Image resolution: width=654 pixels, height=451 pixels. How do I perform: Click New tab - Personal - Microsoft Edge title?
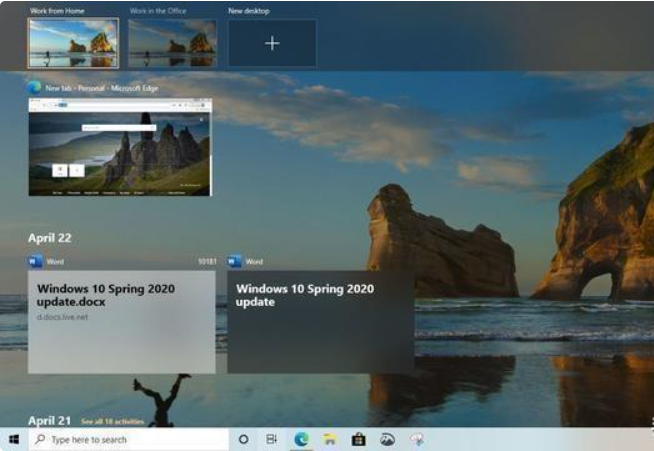tap(102, 88)
